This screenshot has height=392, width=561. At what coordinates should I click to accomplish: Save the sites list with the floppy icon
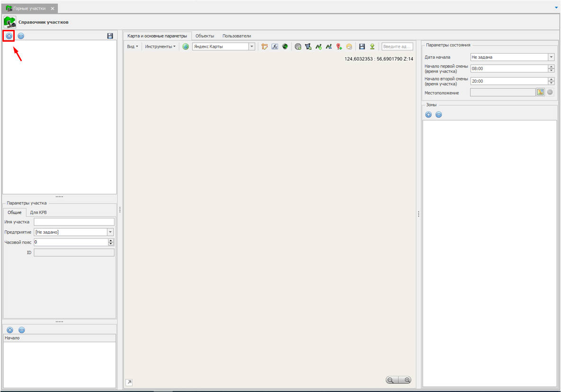pos(110,36)
